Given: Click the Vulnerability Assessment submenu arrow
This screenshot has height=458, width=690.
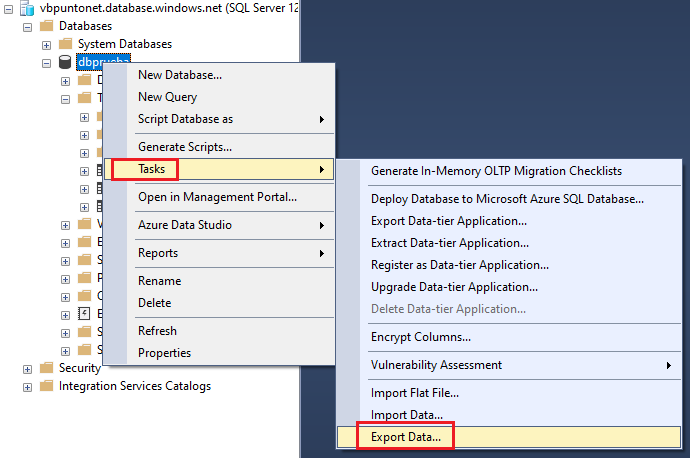Looking at the screenshot, I should 669,365.
